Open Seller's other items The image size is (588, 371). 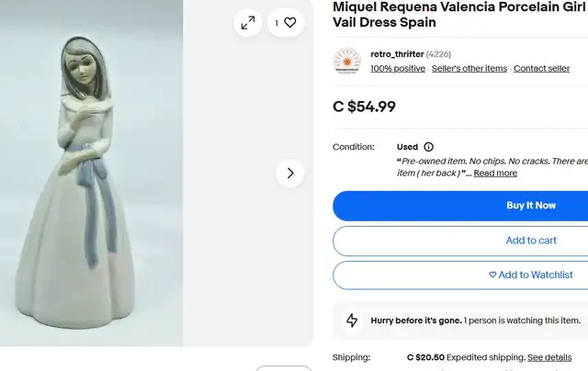tap(469, 69)
